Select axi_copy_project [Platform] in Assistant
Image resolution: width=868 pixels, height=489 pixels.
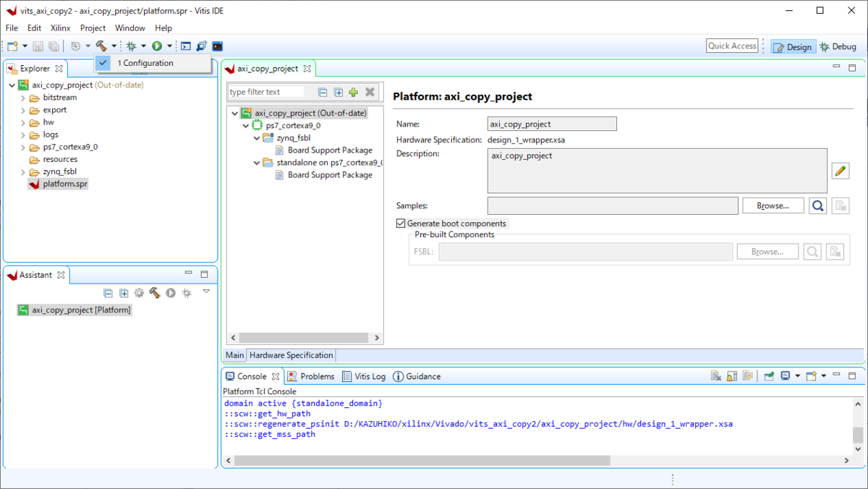pos(75,310)
